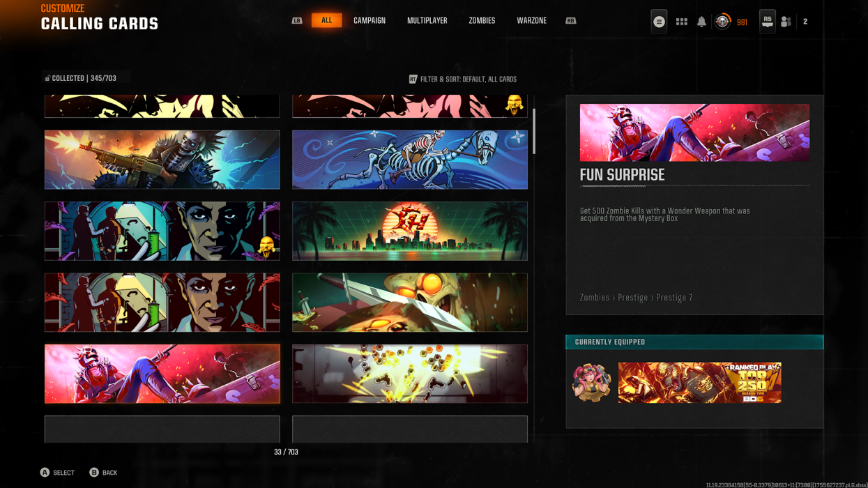This screenshot has height=488, width=868.
Task: Click the Back button label
Action: pyautogui.click(x=109, y=473)
